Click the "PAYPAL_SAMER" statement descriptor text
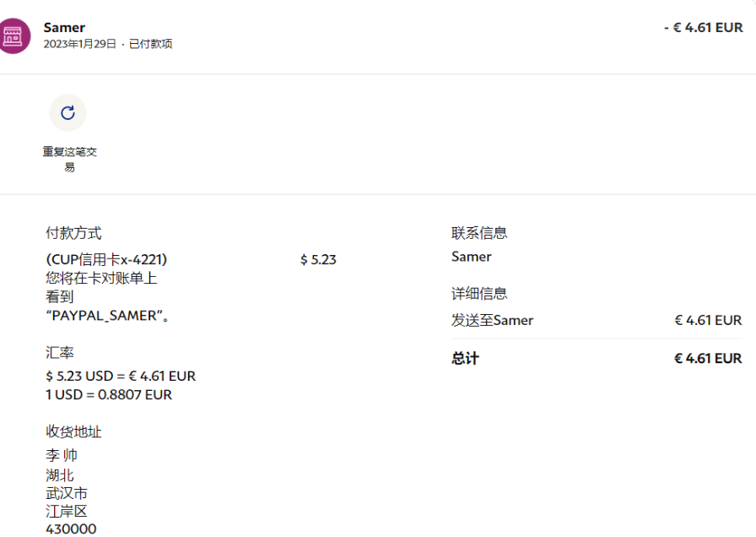The width and height of the screenshot is (756, 537). click(104, 316)
